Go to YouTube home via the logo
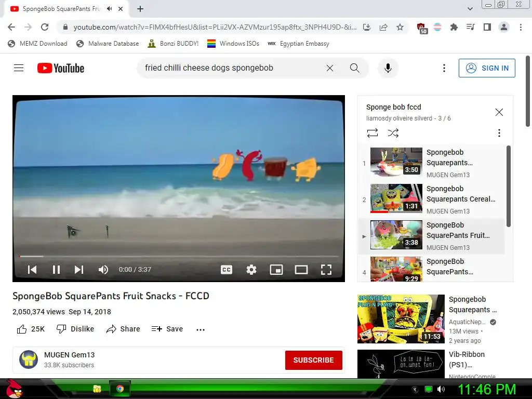Screen dimensions: 532x399 click(61, 68)
